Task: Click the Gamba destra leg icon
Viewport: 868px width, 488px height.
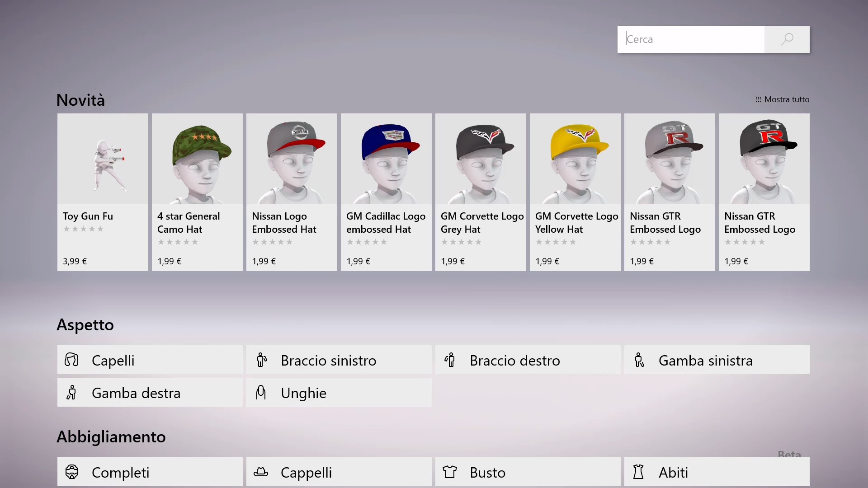Action: click(71, 392)
